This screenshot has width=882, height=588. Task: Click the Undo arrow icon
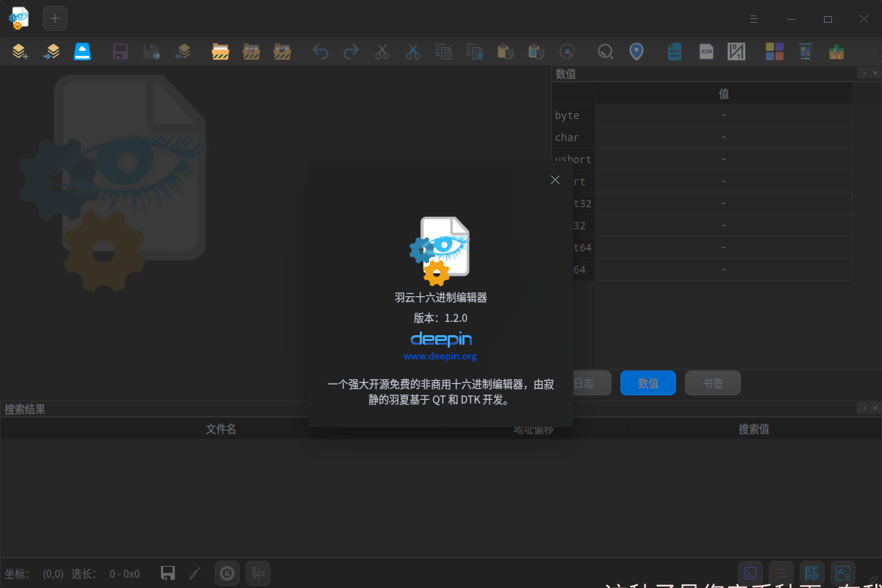[320, 51]
